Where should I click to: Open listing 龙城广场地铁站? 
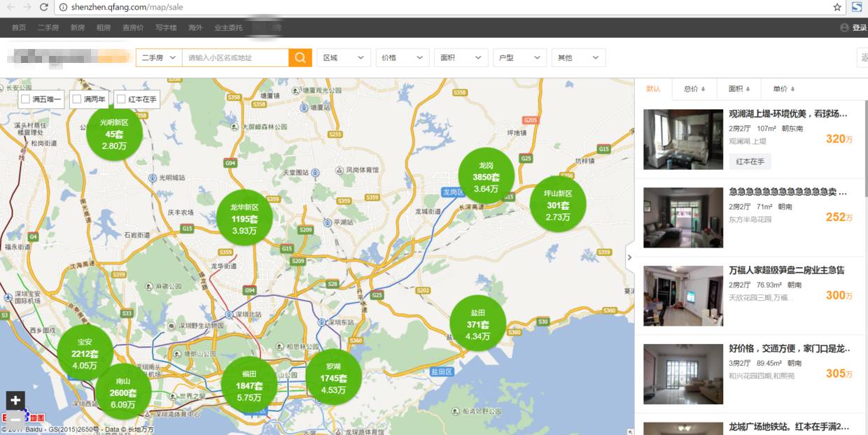pyautogui.click(x=787, y=426)
